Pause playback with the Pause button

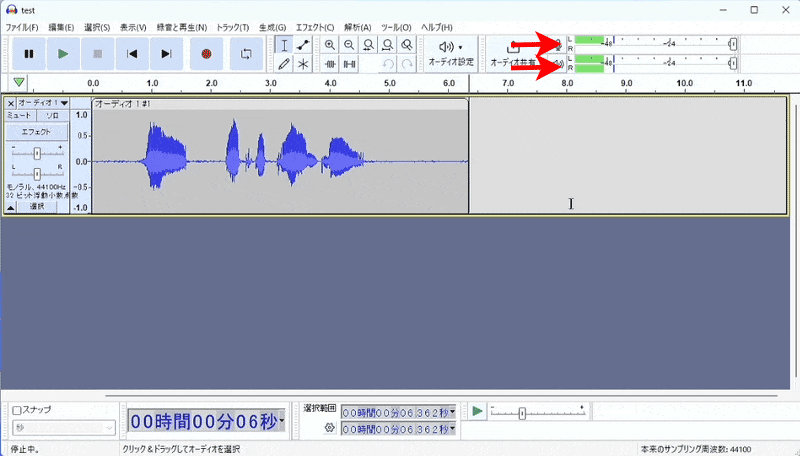[x=29, y=54]
